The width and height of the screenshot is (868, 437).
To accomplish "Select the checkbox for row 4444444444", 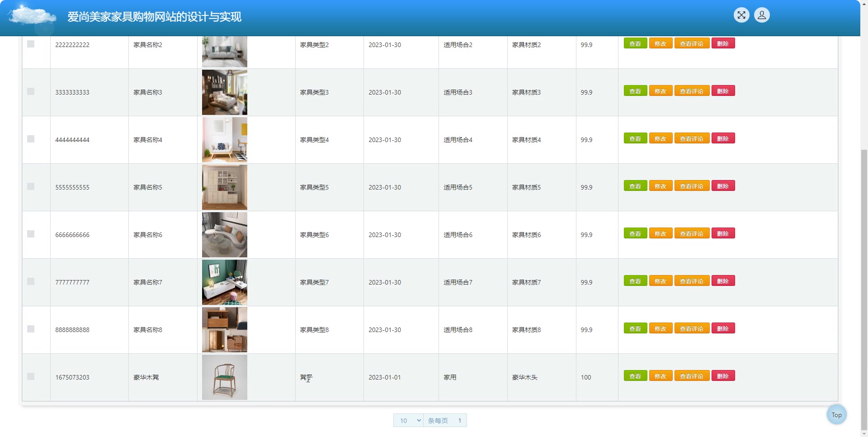I will (x=31, y=139).
